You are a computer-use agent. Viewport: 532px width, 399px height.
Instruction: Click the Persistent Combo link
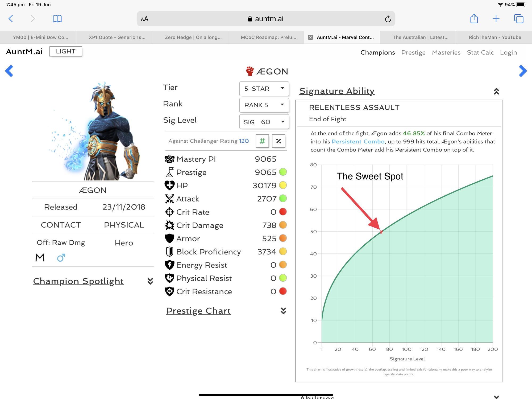[358, 142]
